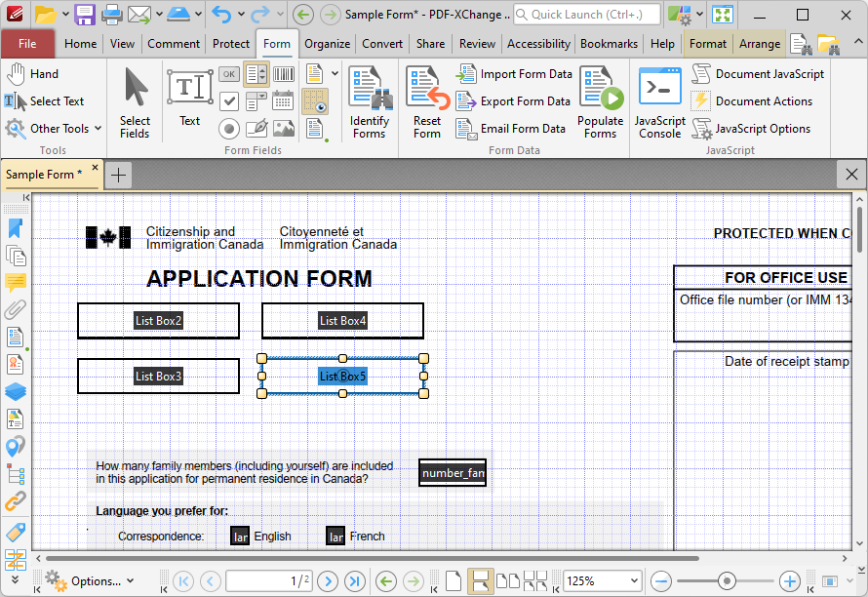Click the page number input field
The image size is (868, 597).
(x=269, y=581)
